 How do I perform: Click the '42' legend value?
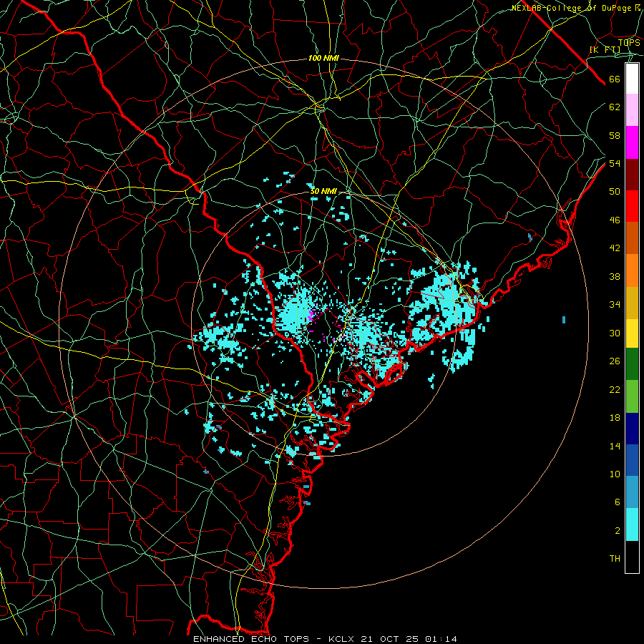pyautogui.click(x=615, y=248)
